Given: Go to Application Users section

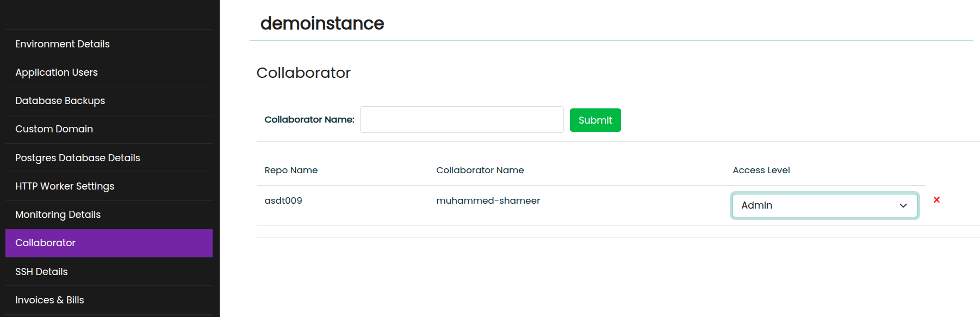Looking at the screenshot, I should 109,72.
